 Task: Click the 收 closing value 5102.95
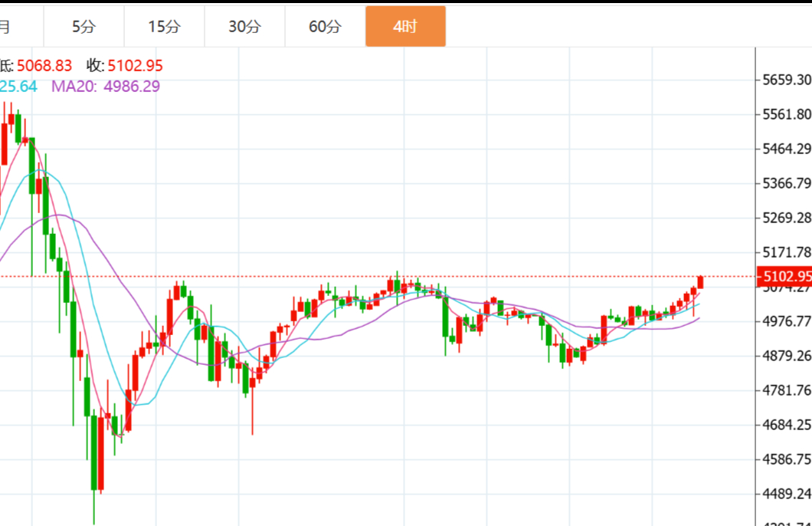[x=135, y=67]
